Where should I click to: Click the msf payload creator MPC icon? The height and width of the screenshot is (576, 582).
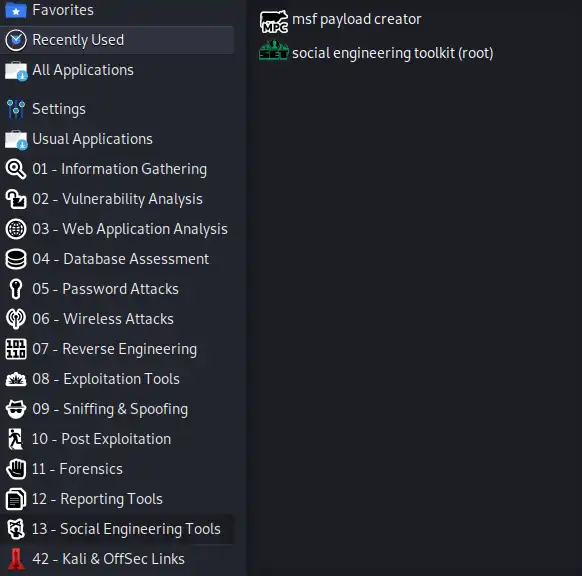(274, 22)
